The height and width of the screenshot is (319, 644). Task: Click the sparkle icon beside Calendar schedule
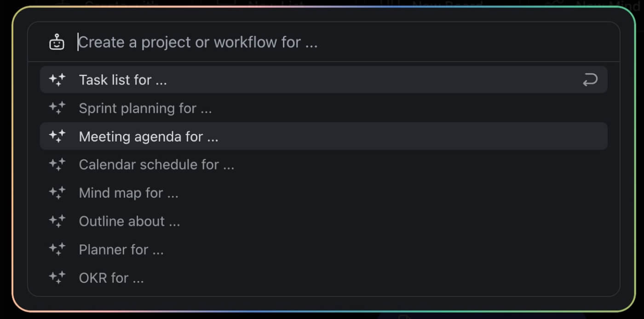pos(57,165)
